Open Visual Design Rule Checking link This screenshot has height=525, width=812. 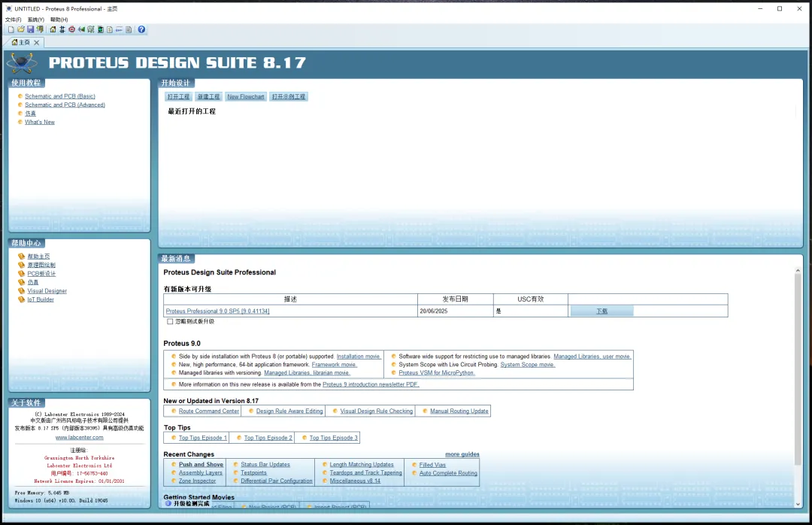(x=377, y=411)
